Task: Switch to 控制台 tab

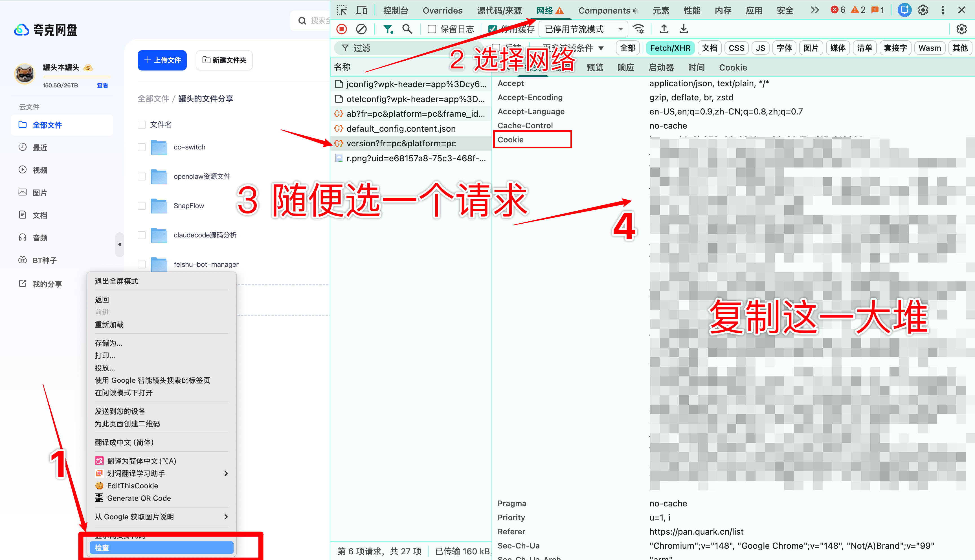Action: pyautogui.click(x=396, y=10)
